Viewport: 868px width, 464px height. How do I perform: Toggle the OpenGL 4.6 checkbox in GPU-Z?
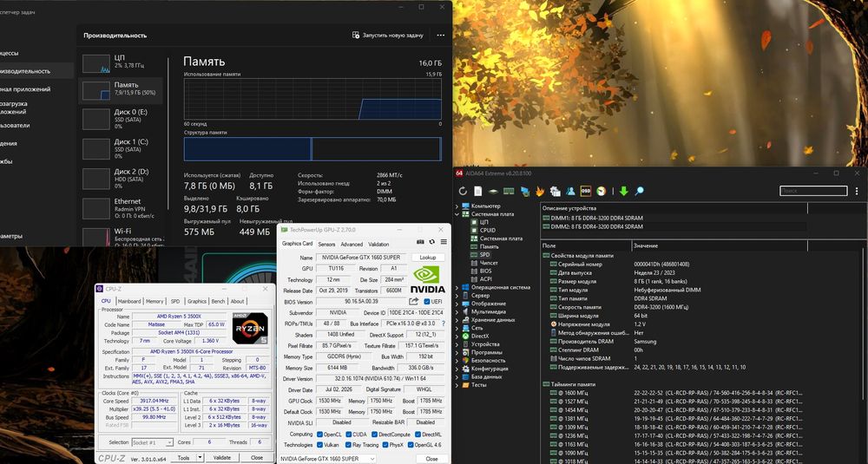[411, 445]
